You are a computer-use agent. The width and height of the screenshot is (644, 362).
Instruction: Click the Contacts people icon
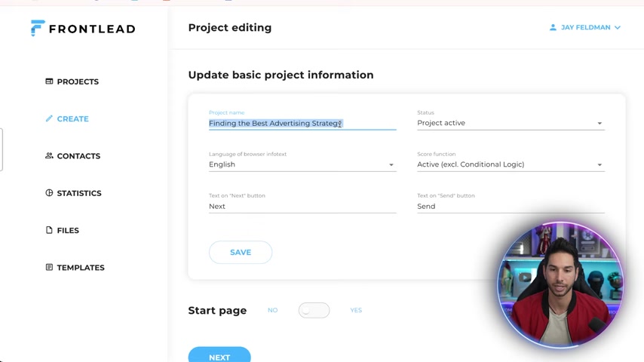[x=49, y=155]
